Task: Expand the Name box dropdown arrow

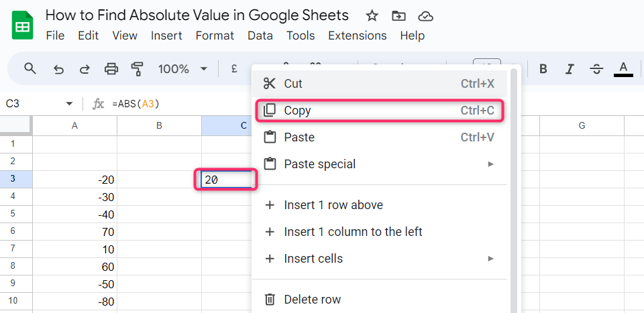Action: tap(69, 104)
